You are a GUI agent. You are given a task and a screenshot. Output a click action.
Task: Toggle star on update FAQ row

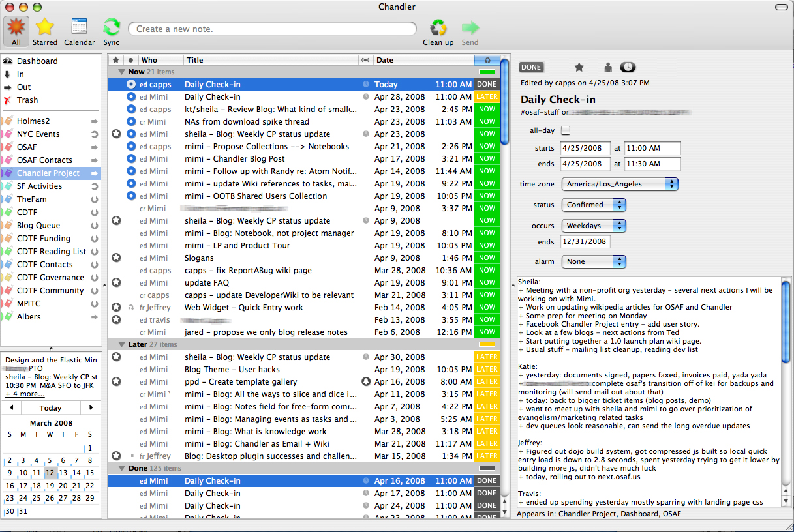click(x=116, y=283)
